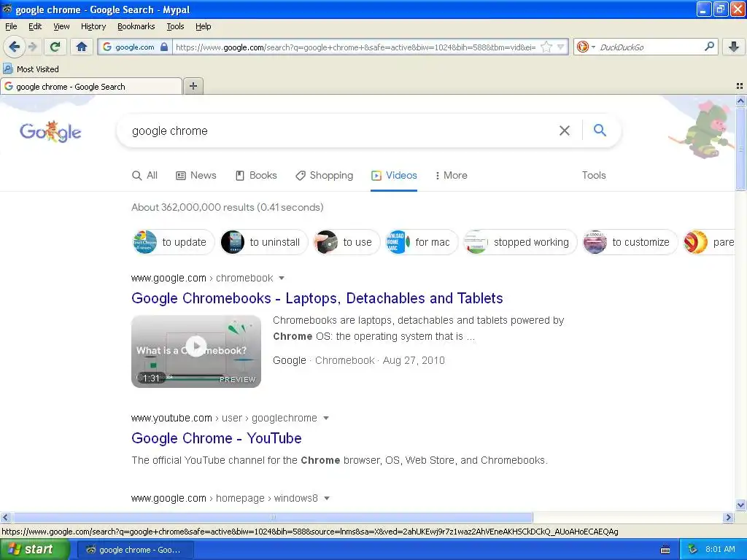Select the google chrome - Google Search tab
The width and height of the screenshot is (747, 560).
[x=90, y=86]
